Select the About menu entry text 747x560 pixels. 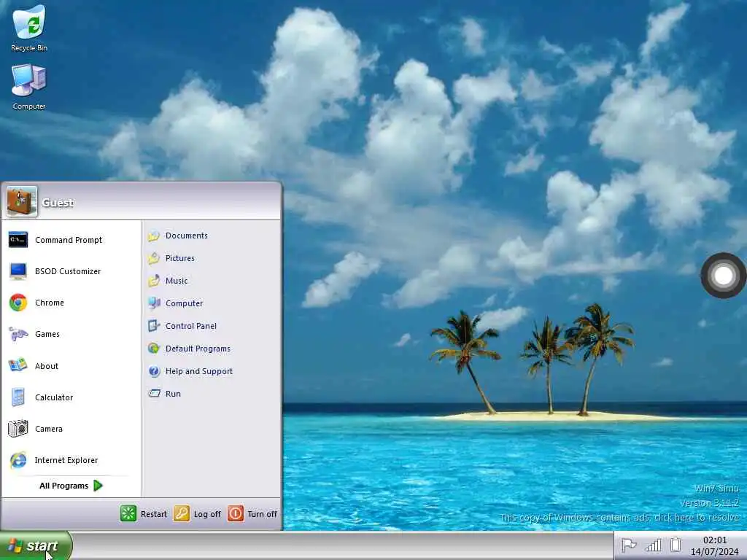pos(47,366)
